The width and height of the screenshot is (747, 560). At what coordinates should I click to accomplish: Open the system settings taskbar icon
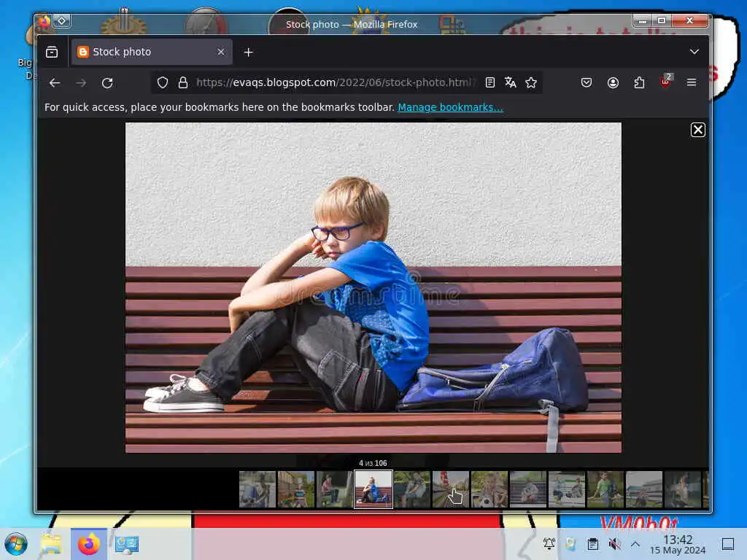pos(127,544)
